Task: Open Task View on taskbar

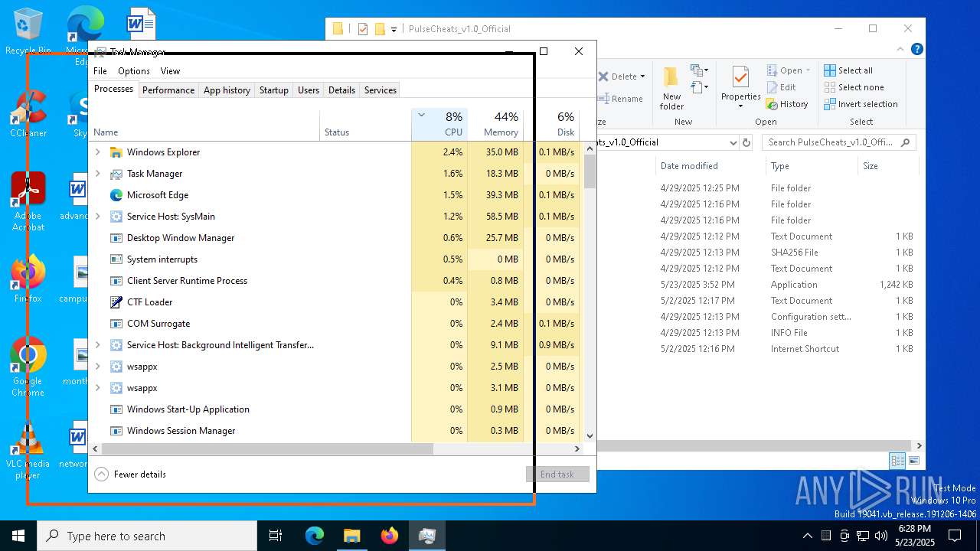Action: [276, 536]
